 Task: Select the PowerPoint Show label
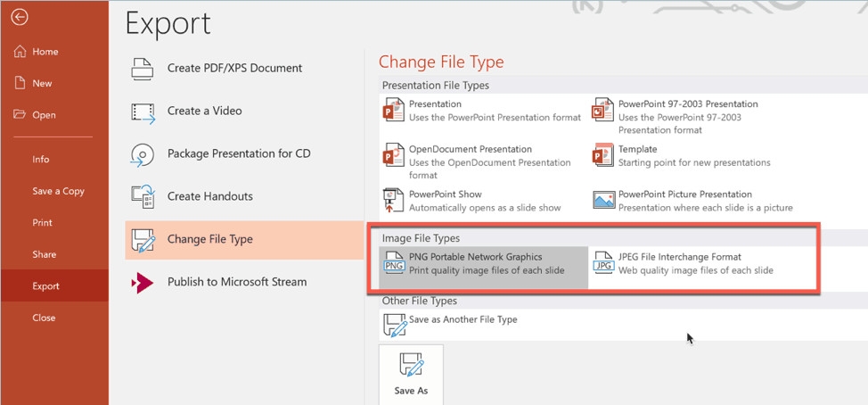(446, 194)
